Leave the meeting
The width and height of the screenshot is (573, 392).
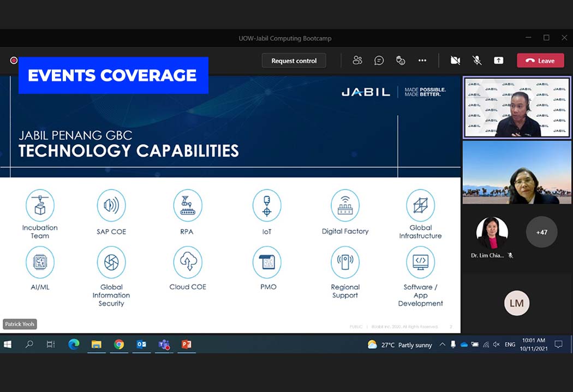pos(540,61)
